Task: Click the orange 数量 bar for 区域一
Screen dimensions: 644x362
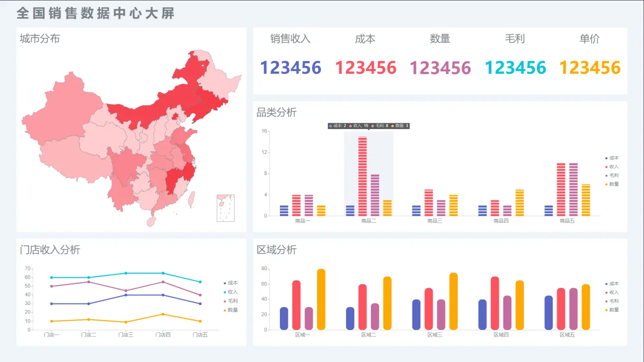Action: point(321,299)
